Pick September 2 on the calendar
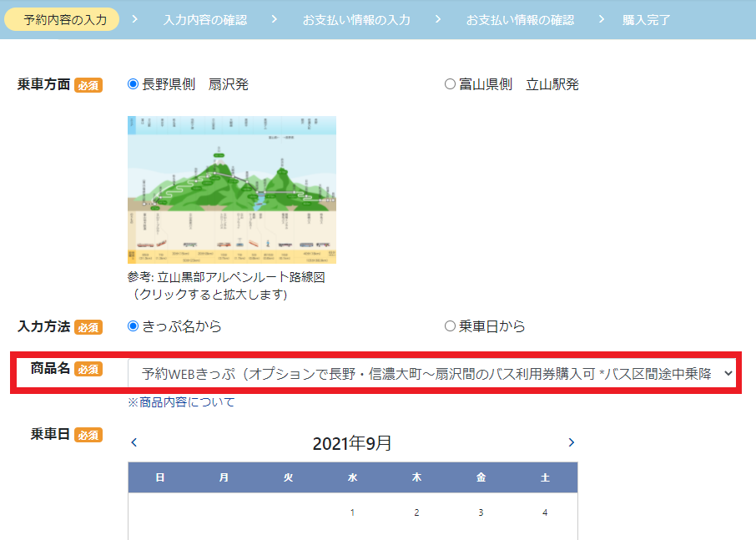This screenshot has height=540, width=756. [x=416, y=512]
